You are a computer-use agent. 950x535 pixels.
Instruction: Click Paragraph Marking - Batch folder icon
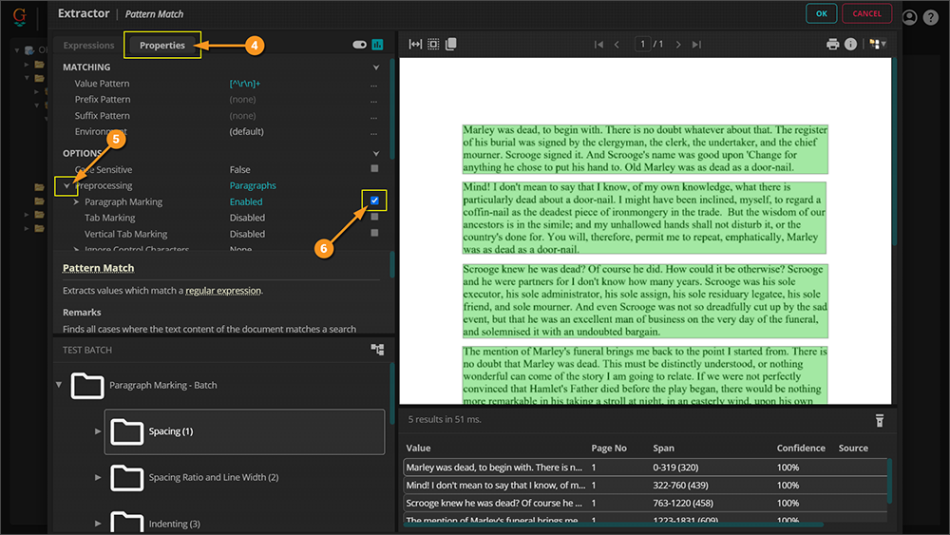(87, 385)
